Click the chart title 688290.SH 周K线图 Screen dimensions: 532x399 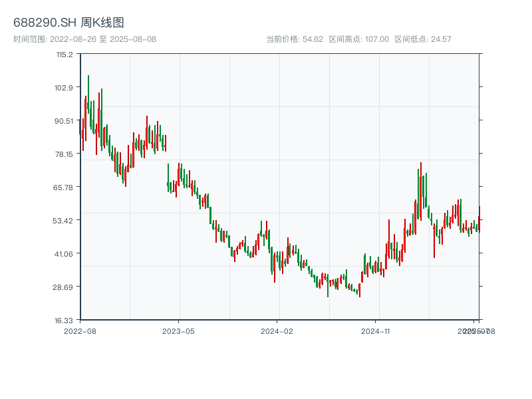click(68, 23)
